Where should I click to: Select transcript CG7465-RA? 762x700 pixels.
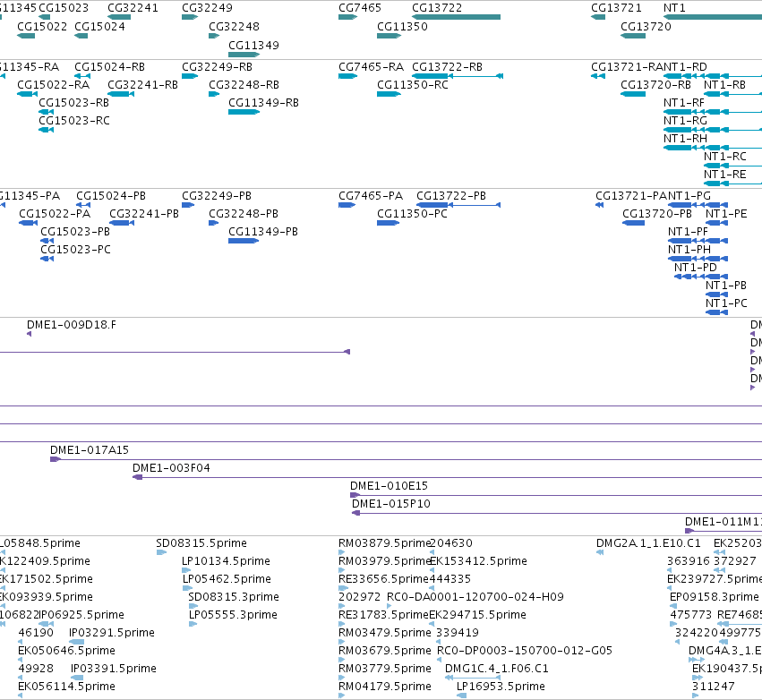click(372, 66)
